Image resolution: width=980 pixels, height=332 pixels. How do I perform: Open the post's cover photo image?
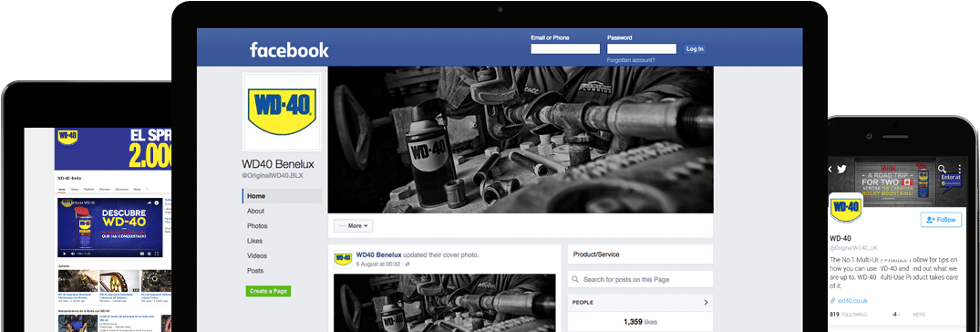point(444,303)
